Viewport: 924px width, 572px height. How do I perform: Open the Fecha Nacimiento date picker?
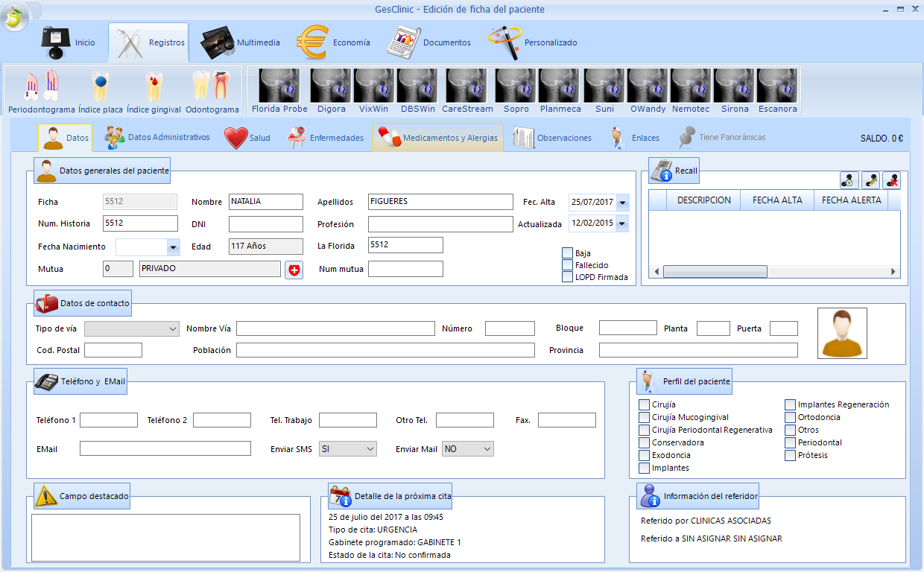point(174,247)
